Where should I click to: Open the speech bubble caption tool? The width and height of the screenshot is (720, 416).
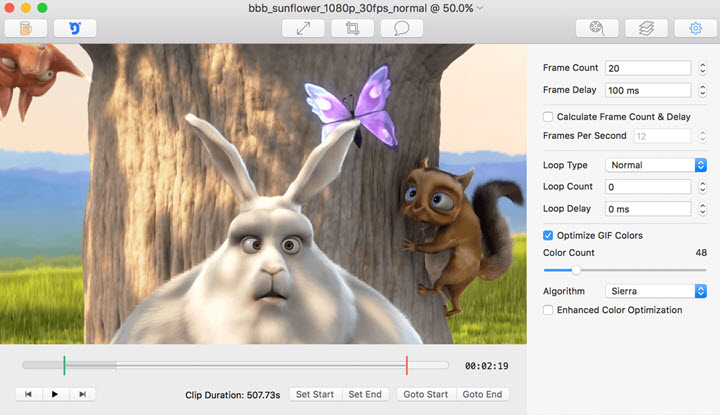coord(401,28)
